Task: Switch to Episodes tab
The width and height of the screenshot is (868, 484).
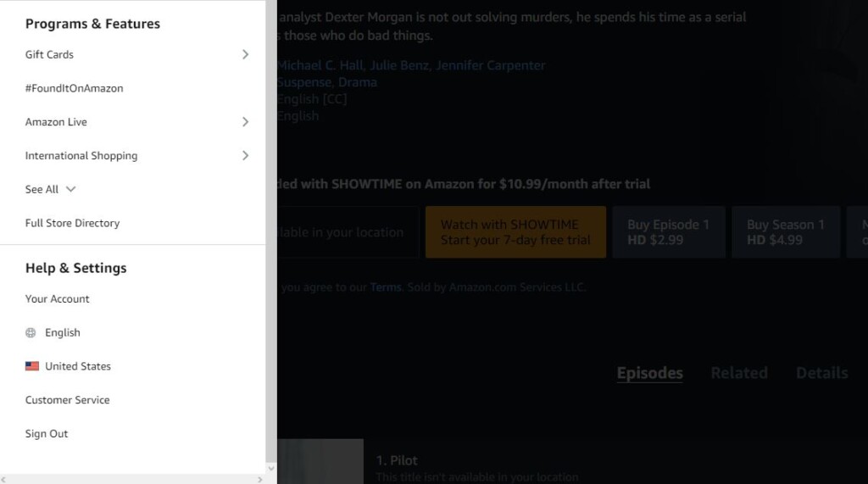Action: point(650,373)
